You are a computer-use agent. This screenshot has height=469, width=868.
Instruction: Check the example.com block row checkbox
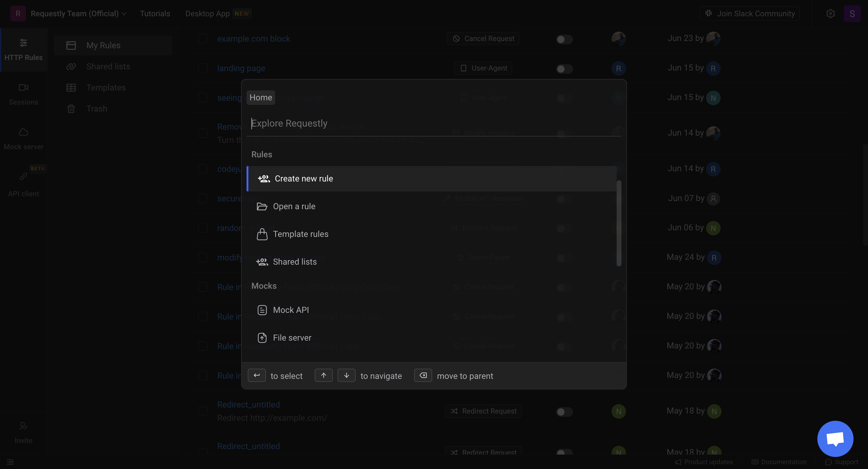(x=203, y=39)
